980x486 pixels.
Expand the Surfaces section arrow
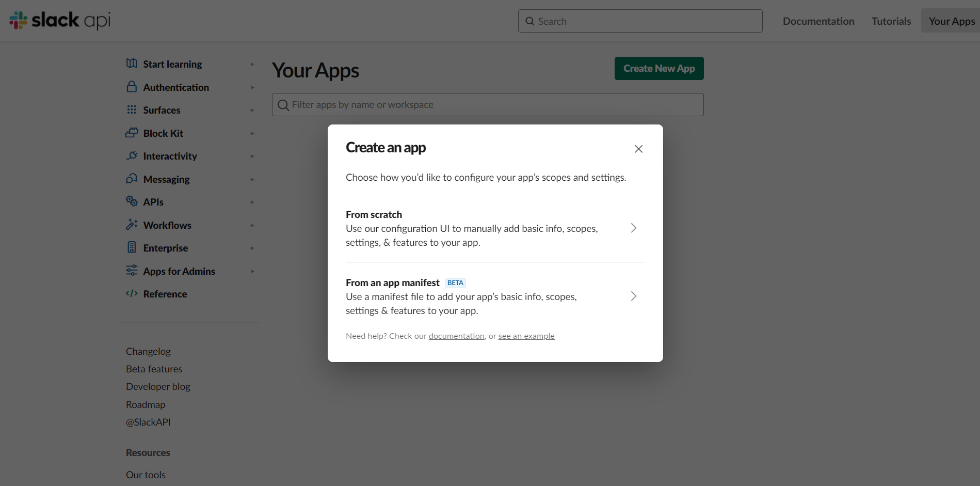coord(252,110)
